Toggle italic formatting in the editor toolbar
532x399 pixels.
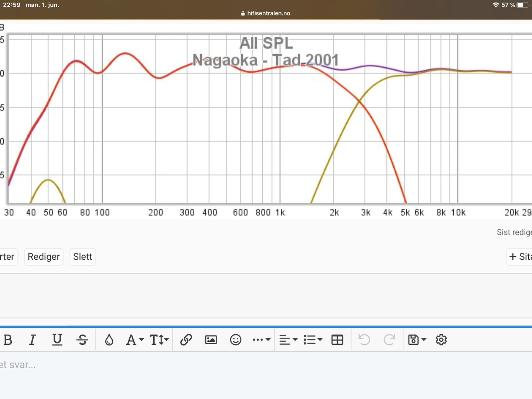point(33,340)
